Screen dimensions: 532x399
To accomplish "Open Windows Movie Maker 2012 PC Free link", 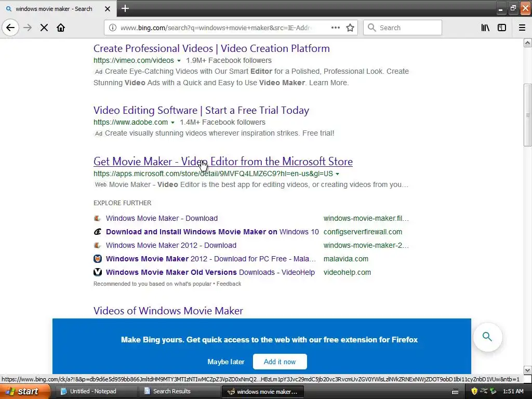I will click(211, 259).
